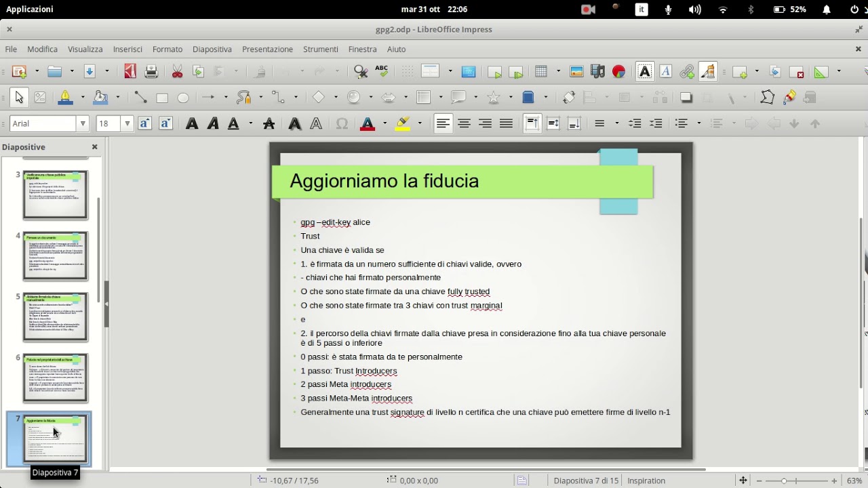Expand the Open file dropdown arrow
Viewport: 868px width, 488px height.
click(x=72, y=71)
